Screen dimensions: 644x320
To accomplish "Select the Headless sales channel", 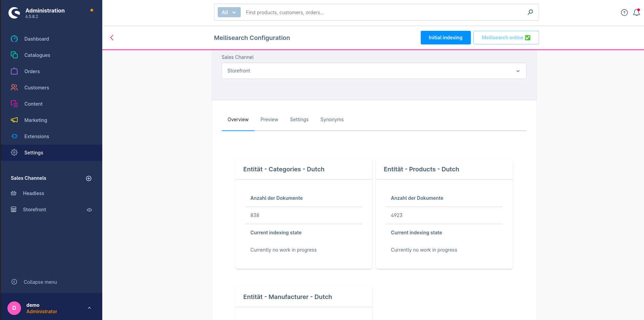I will coord(34,193).
